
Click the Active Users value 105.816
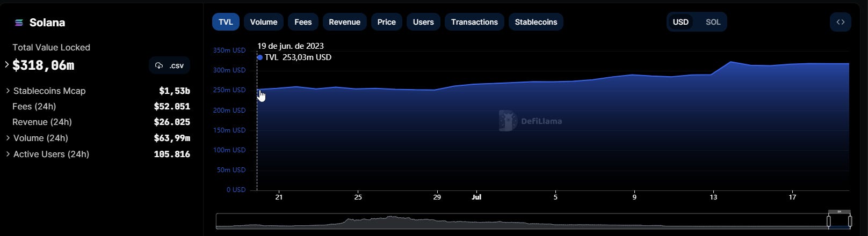[172, 154]
